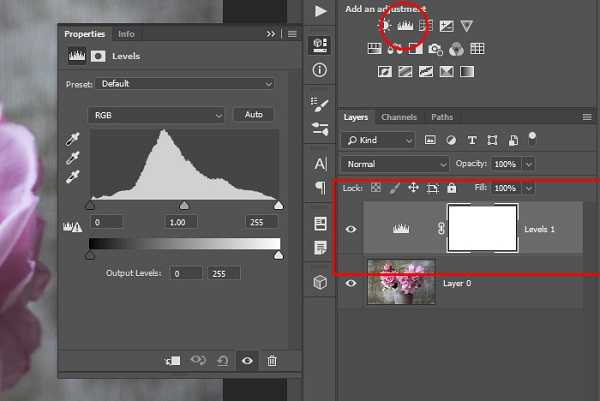600x401 pixels.
Task: Pick the gray point eyedropper
Action: click(x=72, y=158)
